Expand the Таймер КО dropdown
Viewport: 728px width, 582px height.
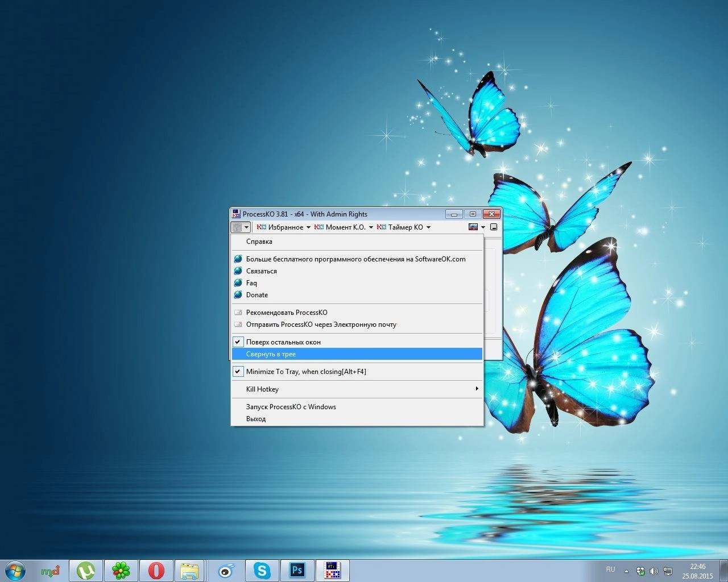point(403,227)
